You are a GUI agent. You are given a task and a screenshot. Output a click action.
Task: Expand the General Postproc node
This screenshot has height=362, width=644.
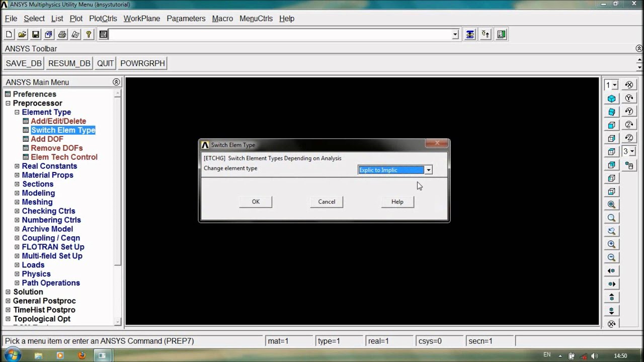[8, 301]
